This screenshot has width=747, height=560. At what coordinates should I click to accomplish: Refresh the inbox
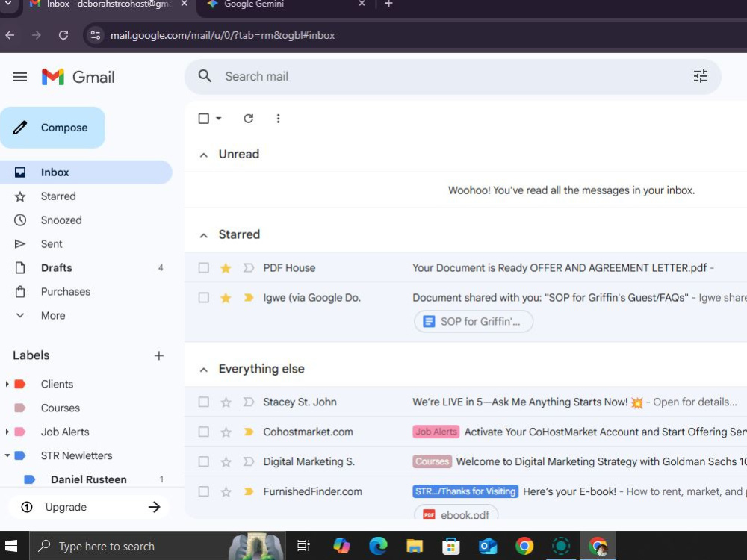(248, 119)
